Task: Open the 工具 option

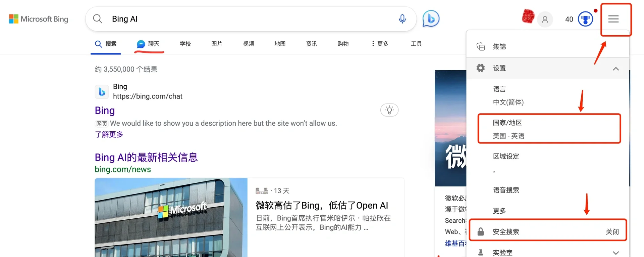Action: [416, 44]
